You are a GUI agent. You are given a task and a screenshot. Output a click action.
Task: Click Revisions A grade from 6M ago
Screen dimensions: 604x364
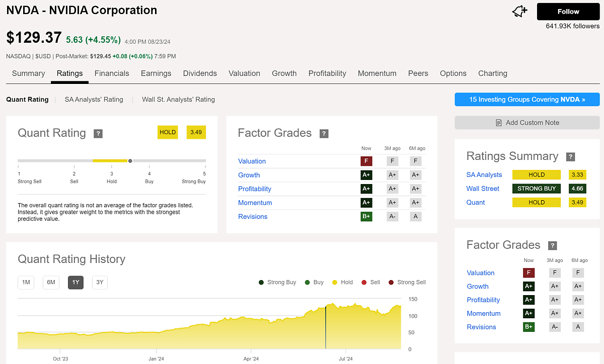[416, 217]
